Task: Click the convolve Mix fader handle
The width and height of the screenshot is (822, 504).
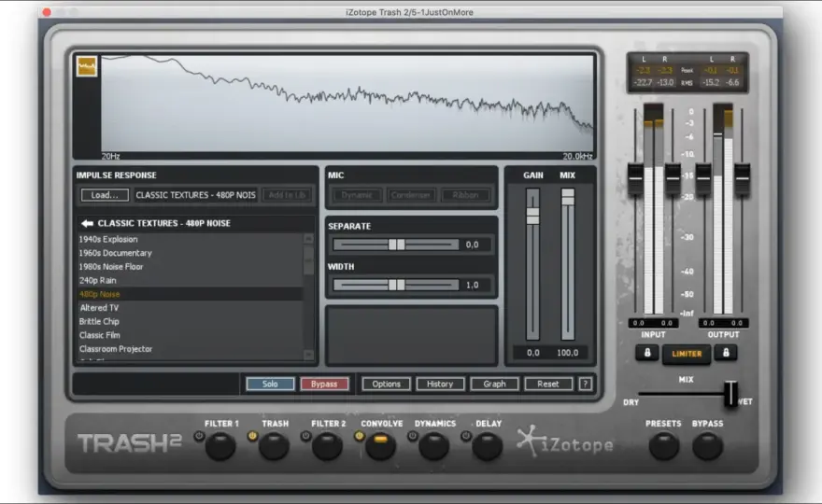Action: (568, 197)
